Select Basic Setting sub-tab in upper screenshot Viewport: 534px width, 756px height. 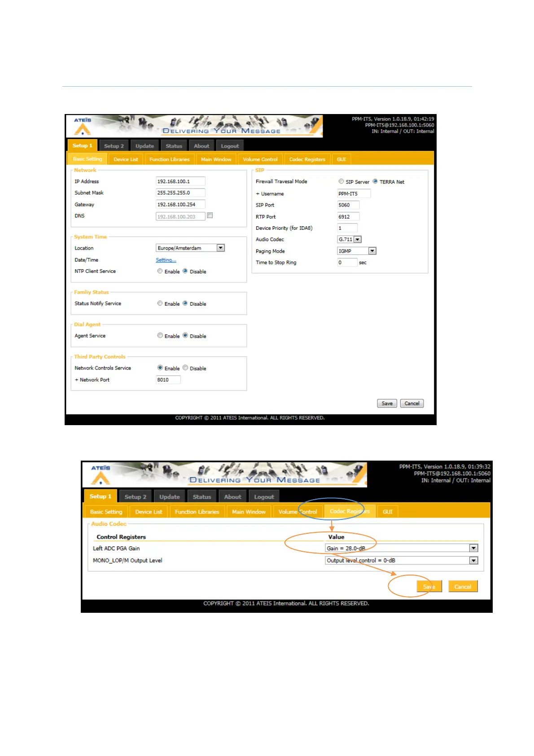(x=88, y=159)
